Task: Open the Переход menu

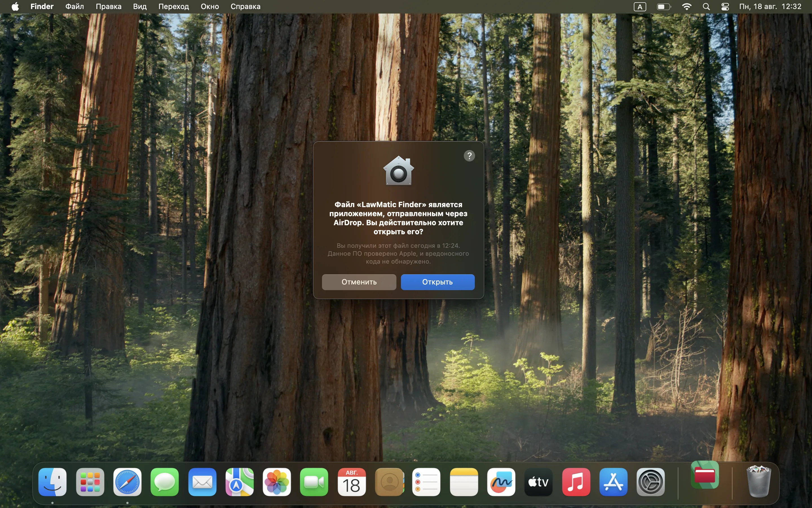Action: pos(174,7)
